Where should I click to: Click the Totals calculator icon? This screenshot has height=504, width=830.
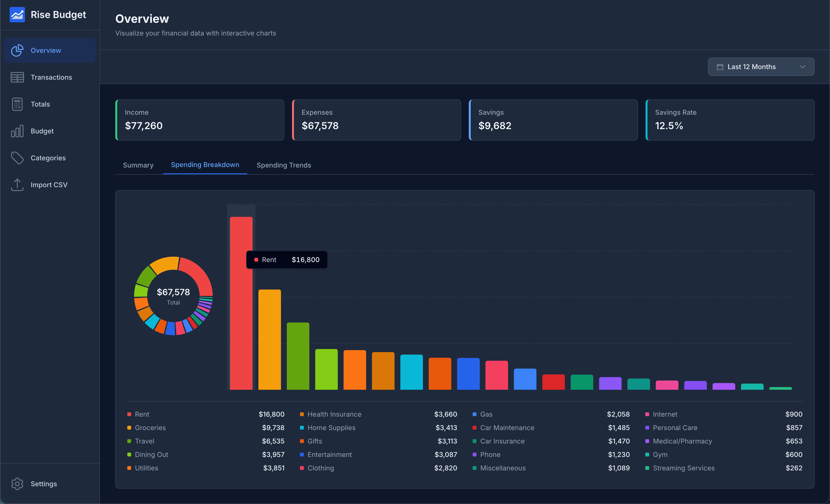(17, 104)
